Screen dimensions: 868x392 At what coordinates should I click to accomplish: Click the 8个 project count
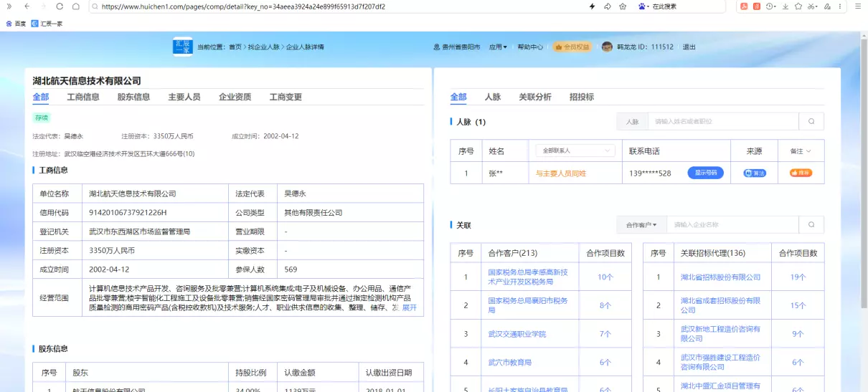[x=605, y=305]
